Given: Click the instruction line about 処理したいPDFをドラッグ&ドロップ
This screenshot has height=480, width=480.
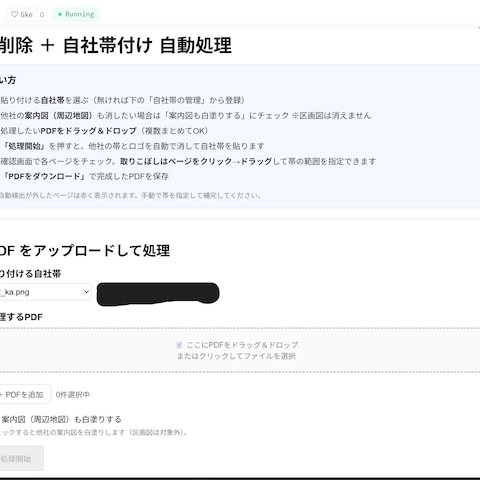Looking at the screenshot, I should click(x=104, y=131).
